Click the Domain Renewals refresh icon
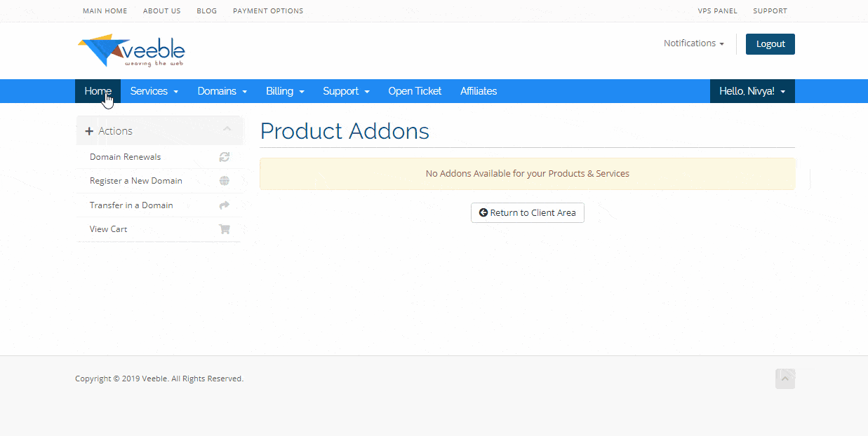Screen dimensions: 868x436 click(225, 157)
